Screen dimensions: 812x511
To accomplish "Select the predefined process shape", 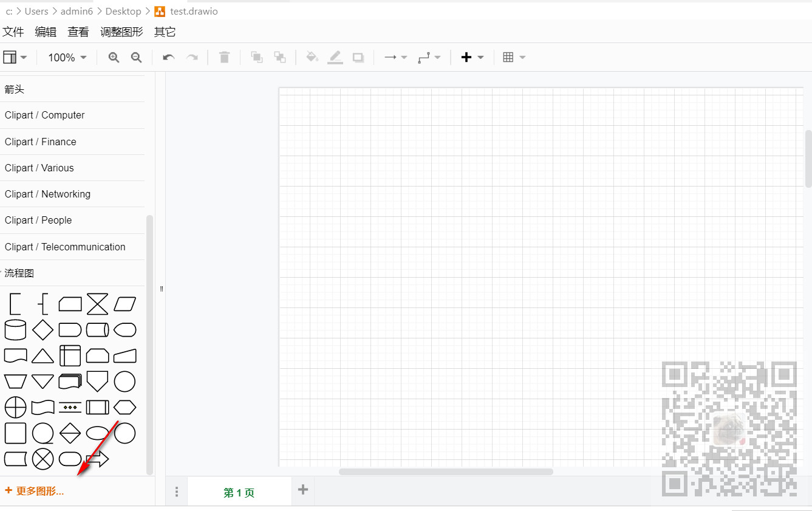I will pyautogui.click(x=97, y=407).
